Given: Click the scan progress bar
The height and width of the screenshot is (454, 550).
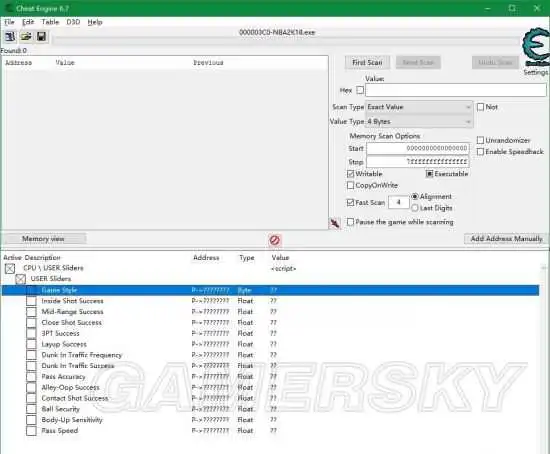Looking at the screenshot, I should [286, 41].
